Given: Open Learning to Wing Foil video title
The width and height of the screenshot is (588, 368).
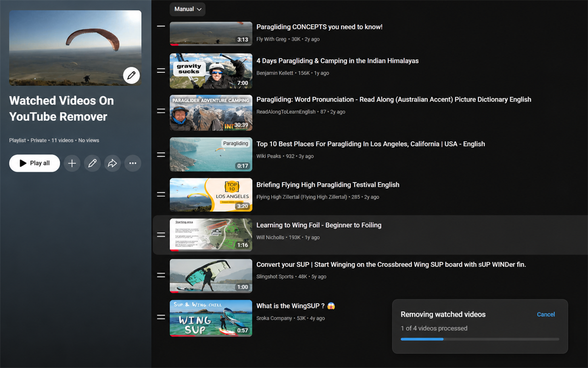Looking at the screenshot, I should 319,225.
